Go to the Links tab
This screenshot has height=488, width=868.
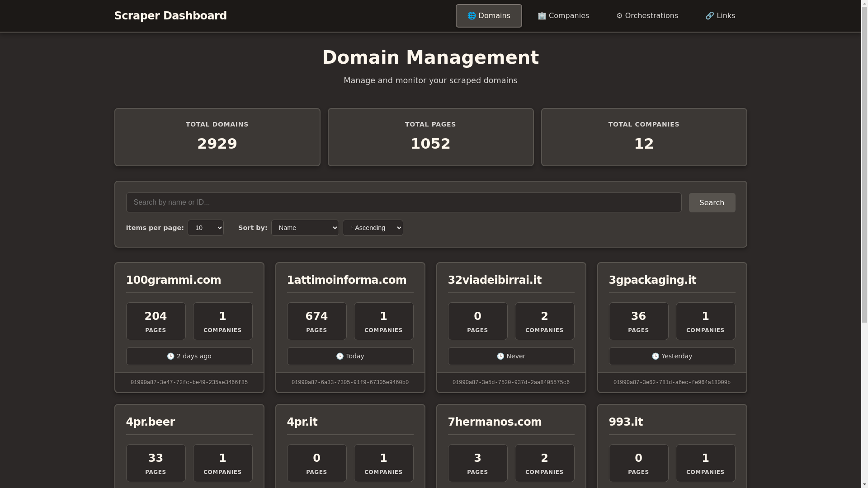(720, 16)
